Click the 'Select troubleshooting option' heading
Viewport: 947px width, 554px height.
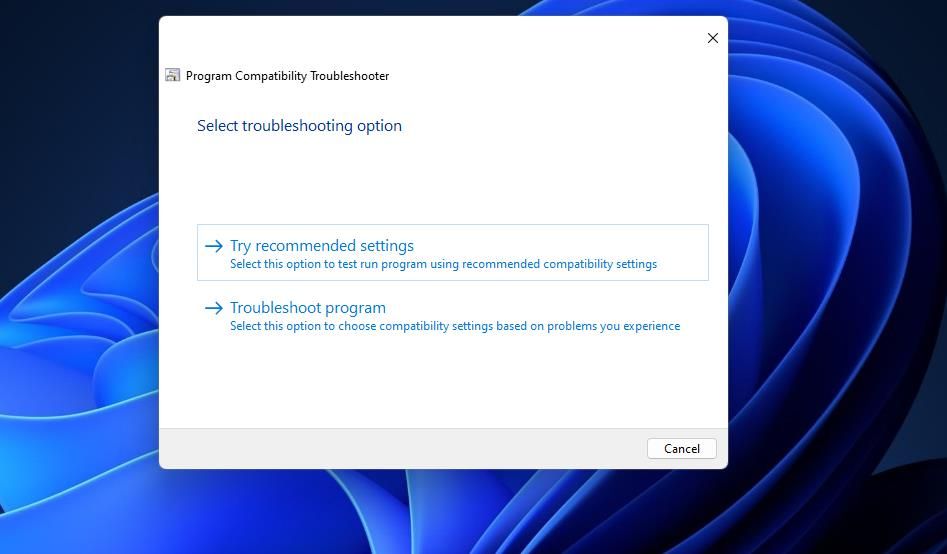(x=299, y=126)
